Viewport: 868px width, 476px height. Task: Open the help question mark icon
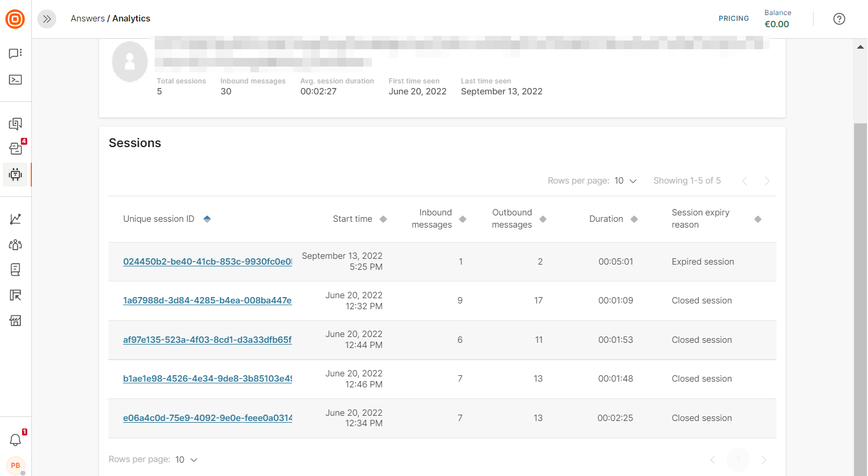click(x=839, y=19)
